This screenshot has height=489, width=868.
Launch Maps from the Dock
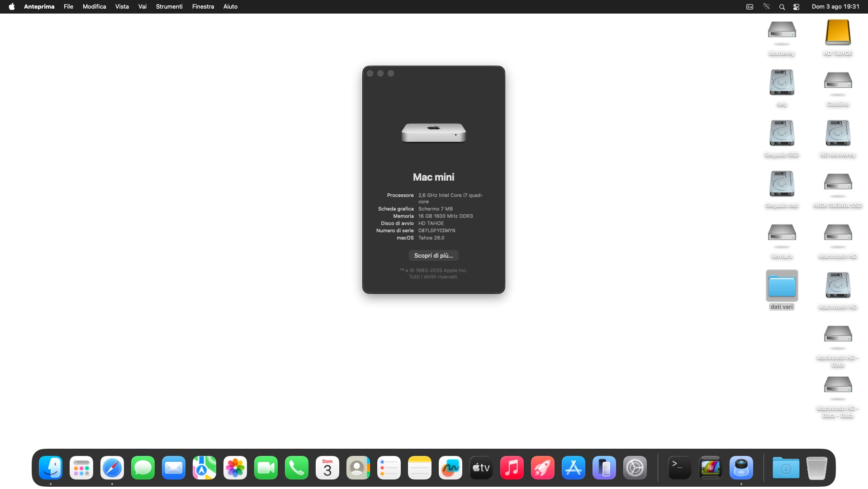click(x=204, y=468)
